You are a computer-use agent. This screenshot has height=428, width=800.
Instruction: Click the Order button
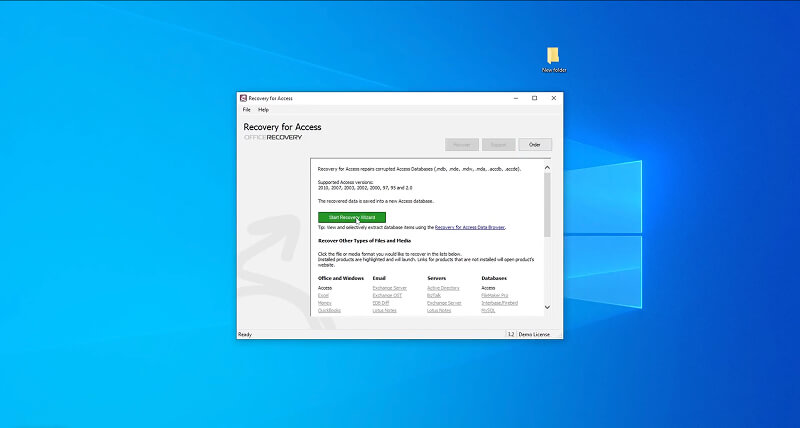534,145
